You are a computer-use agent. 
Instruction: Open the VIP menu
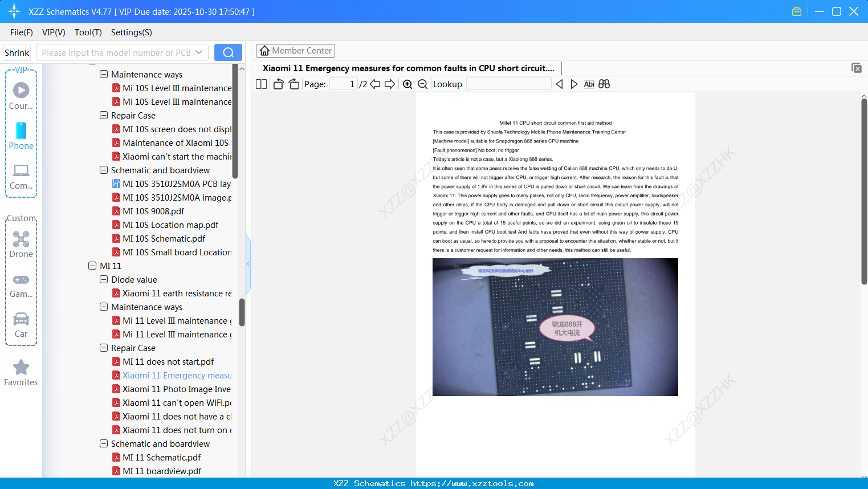pyautogui.click(x=54, y=32)
